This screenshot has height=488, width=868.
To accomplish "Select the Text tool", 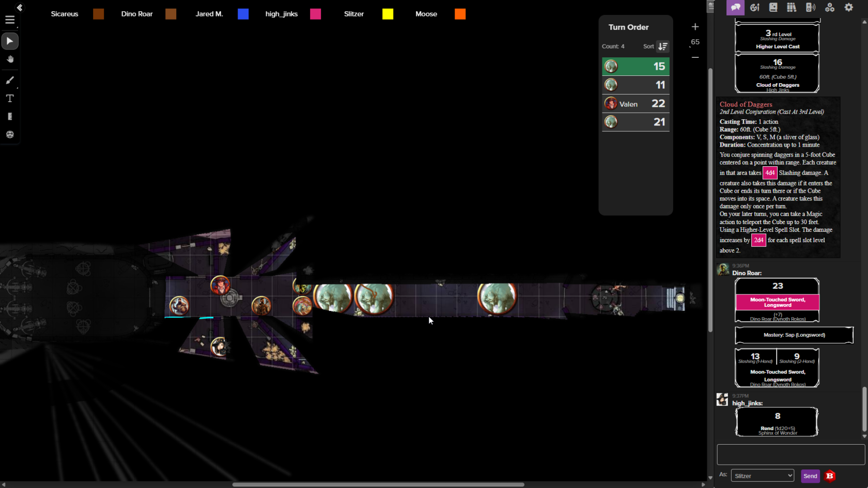I will pyautogui.click(x=10, y=98).
